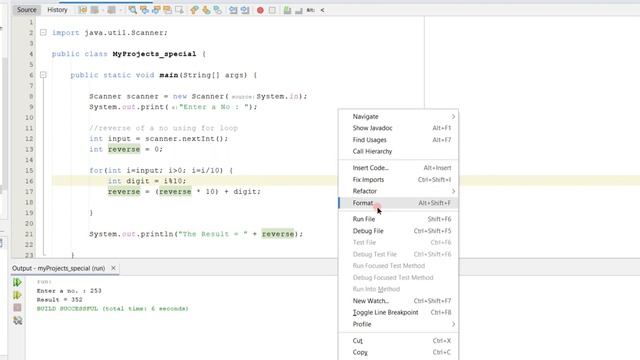
Task: Select Run File in context menu
Action: coord(399,219)
